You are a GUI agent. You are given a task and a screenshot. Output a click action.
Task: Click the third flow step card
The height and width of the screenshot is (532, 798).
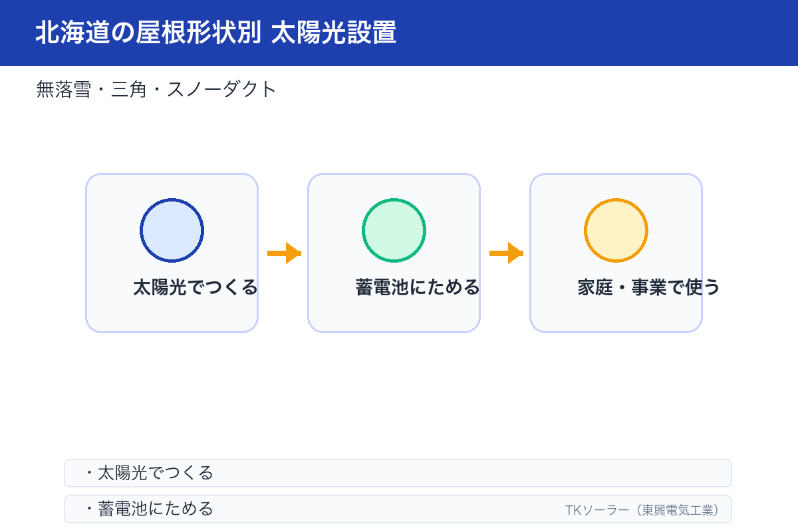click(x=616, y=253)
